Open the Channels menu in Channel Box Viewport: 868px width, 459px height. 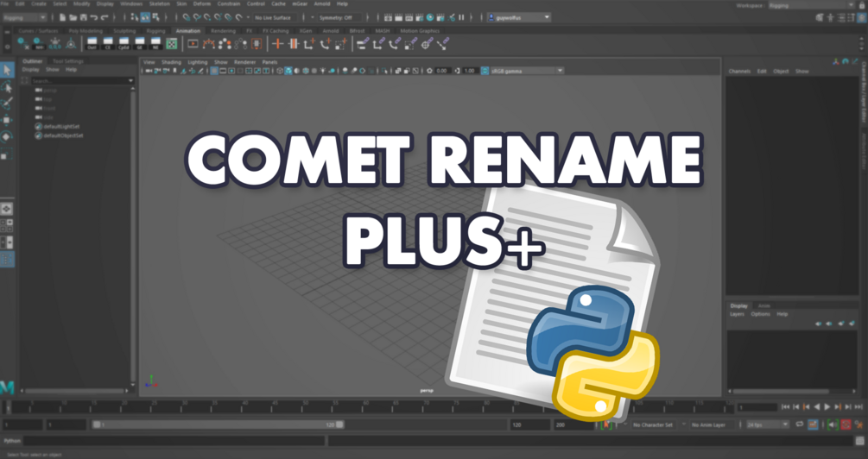(x=739, y=72)
